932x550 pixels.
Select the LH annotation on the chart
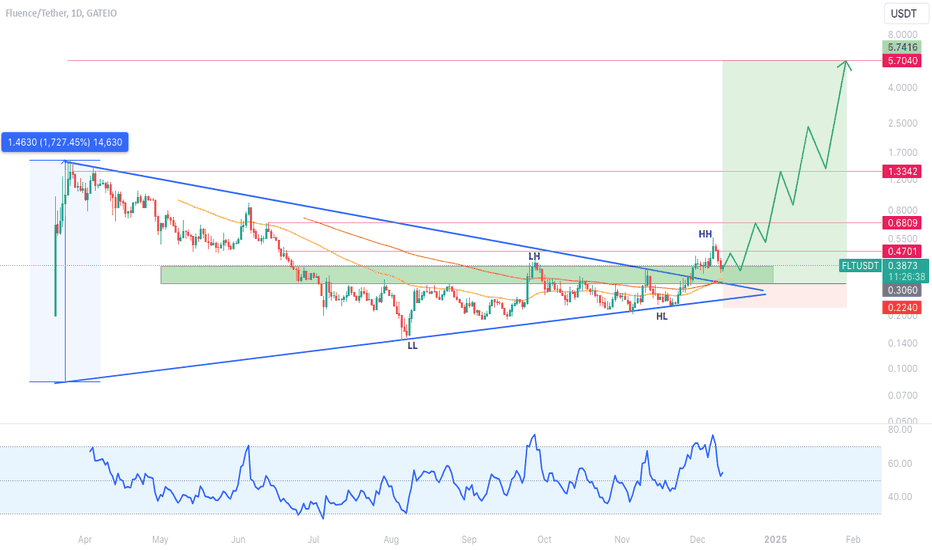[534, 256]
